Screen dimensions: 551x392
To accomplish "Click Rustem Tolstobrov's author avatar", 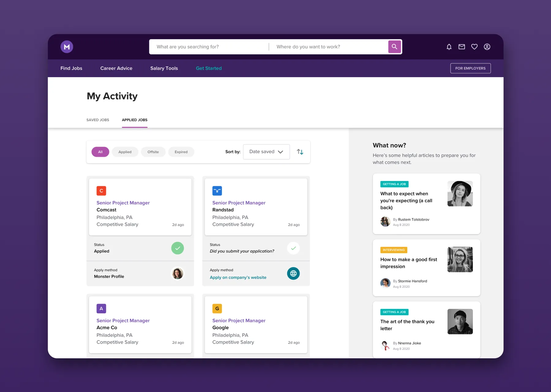I will click(385, 221).
